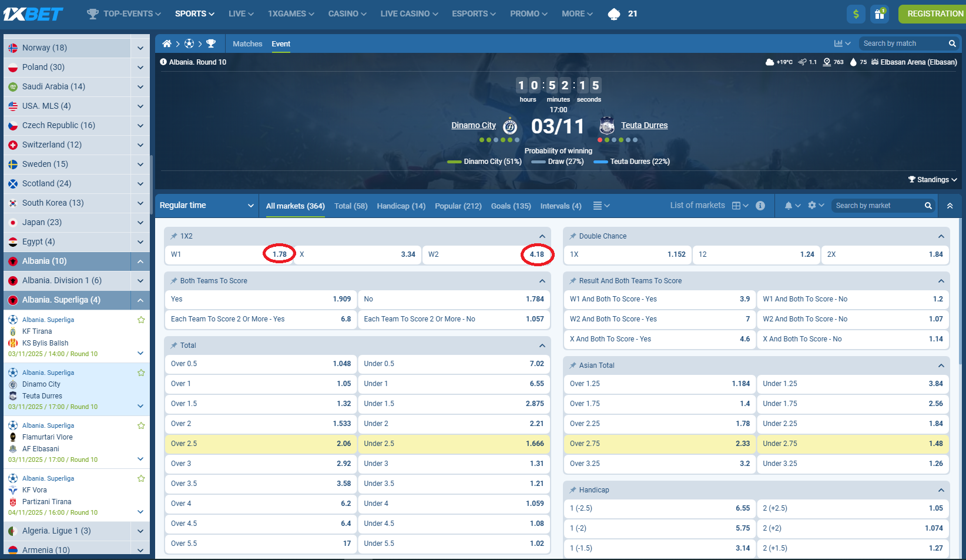Select the W2 odds of 4.18
Screen dimensions: 966x560
tap(537, 254)
